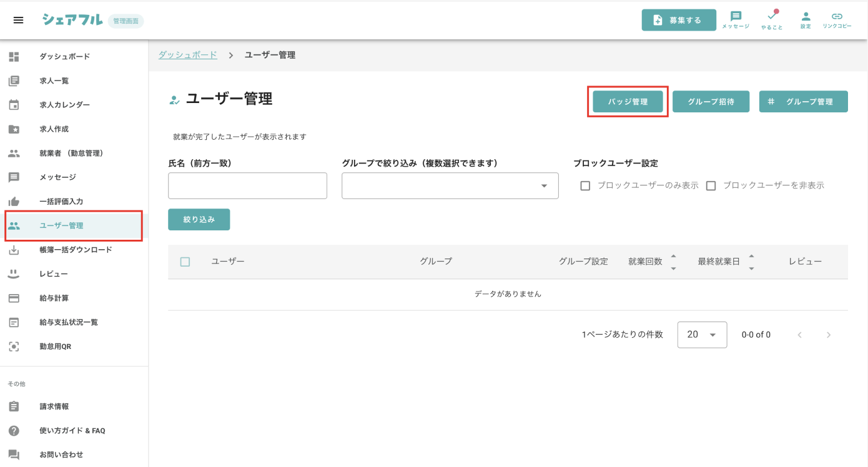Click the 絞り込み filter button
The image size is (868, 467).
click(199, 219)
